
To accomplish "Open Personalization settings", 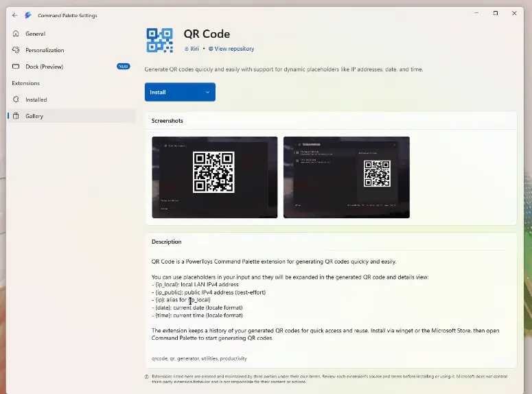I will pyautogui.click(x=71, y=50).
